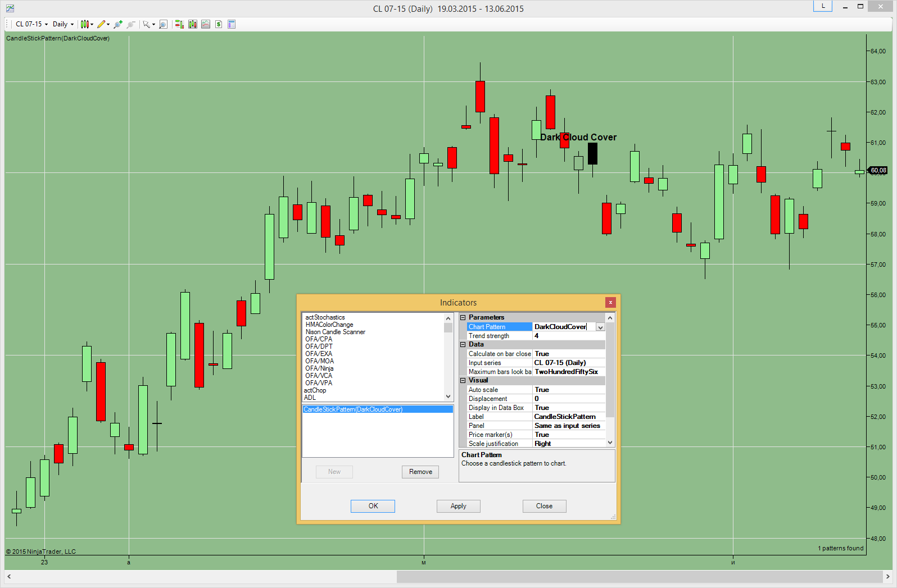Select the yellow pencil drawing tool
This screenshot has width=897, height=588.
point(101,24)
